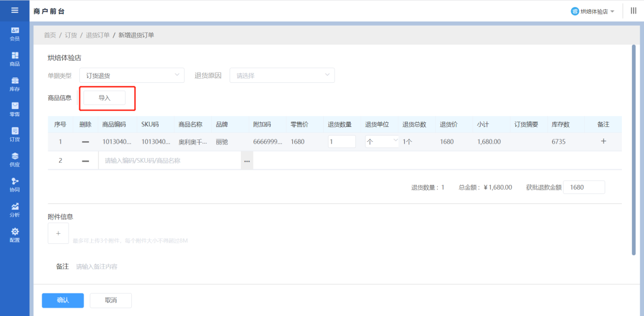Open the 分析 analytics sidebar icon
Image resolution: width=644 pixels, height=316 pixels.
(x=14, y=209)
